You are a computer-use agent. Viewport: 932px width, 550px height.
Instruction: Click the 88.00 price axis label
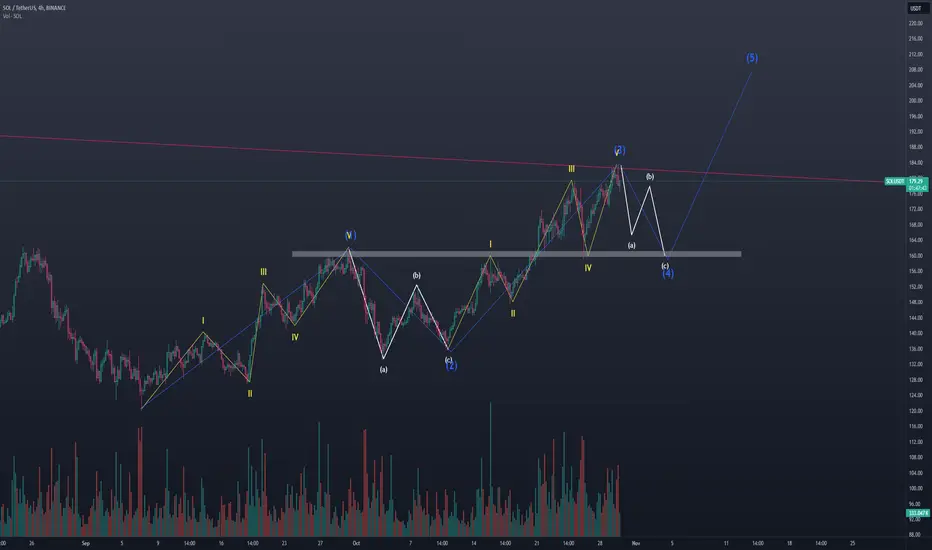[x=915, y=535]
